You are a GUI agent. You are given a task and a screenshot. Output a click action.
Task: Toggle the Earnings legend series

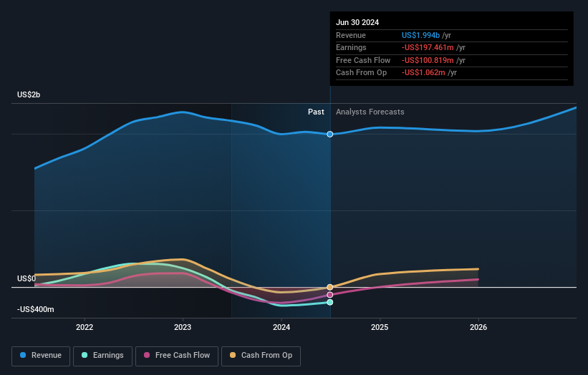point(102,356)
